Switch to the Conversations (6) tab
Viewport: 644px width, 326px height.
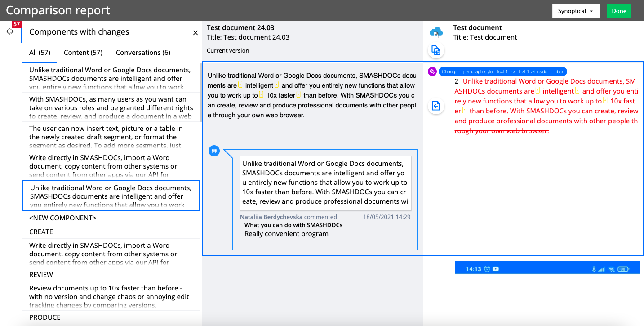pyautogui.click(x=143, y=53)
